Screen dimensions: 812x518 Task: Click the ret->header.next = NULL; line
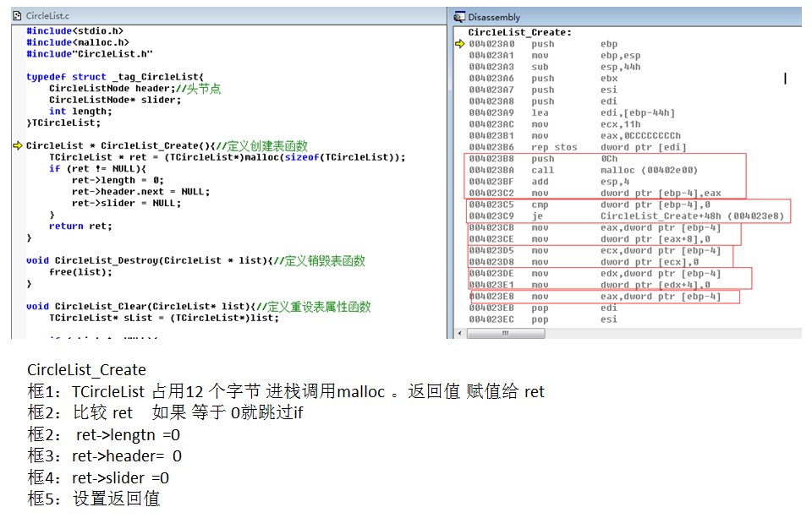point(141,192)
